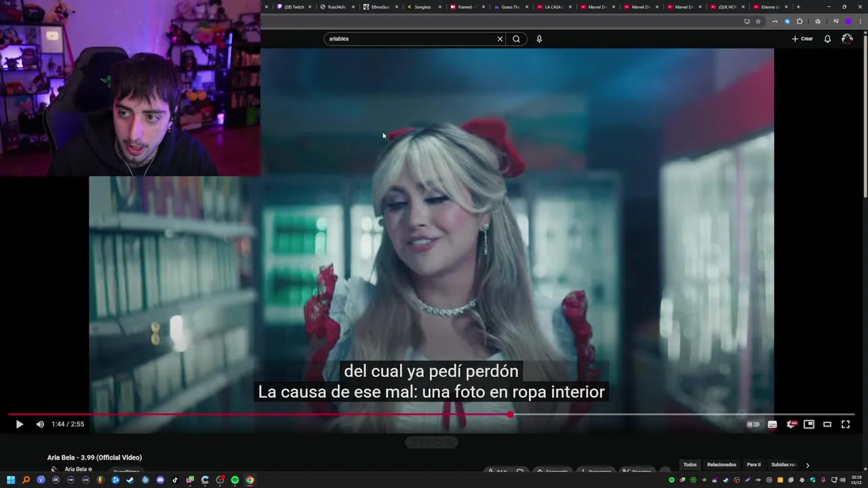Switch to the miniplayer
The image size is (868, 488).
(x=809, y=424)
